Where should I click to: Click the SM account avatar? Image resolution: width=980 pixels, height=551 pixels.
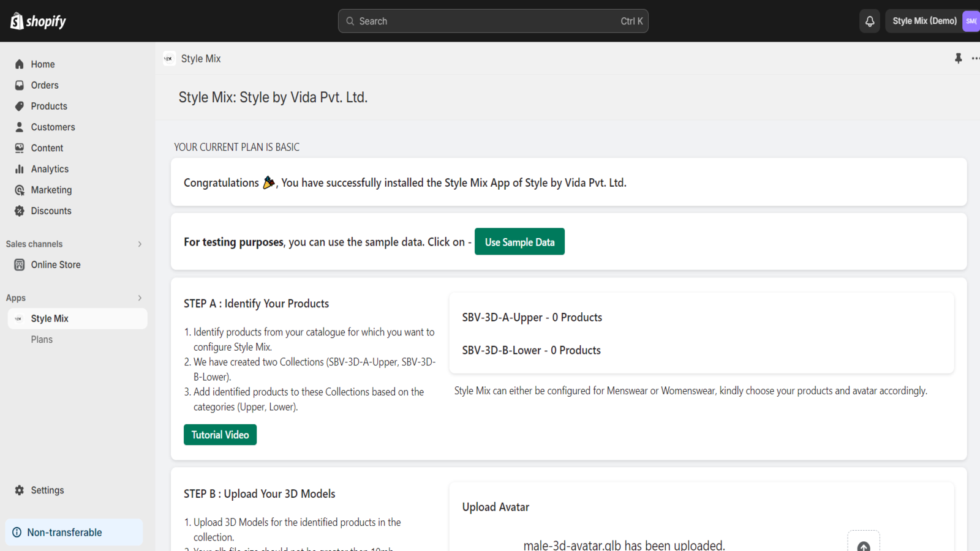[971, 21]
